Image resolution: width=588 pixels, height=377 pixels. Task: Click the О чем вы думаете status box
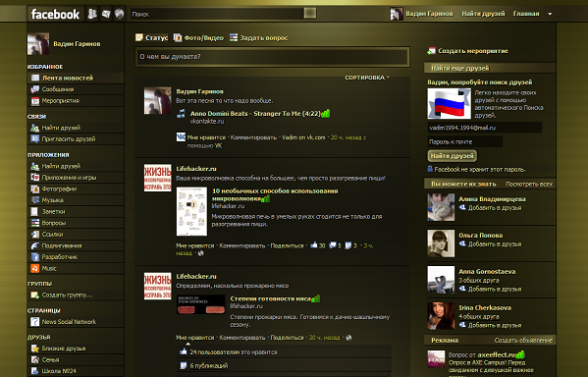272,57
